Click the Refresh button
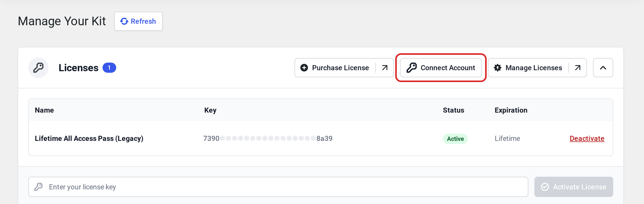Image resolution: width=644 pixels, height=204 pixels. coord(138,21)
